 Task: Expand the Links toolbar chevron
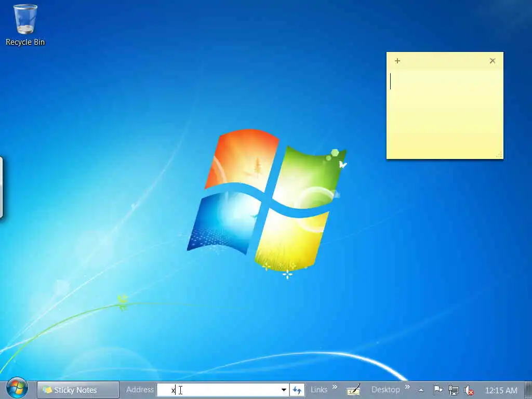click(x=335, y=387)
